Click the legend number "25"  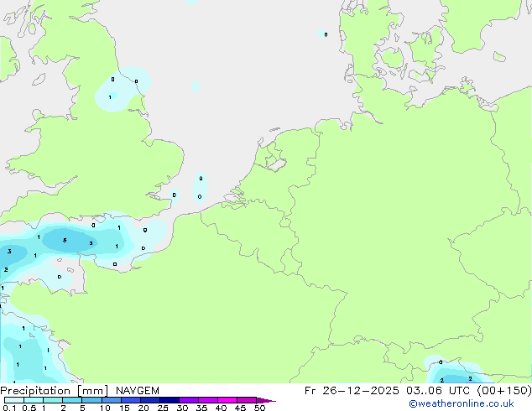coord(163,408)
